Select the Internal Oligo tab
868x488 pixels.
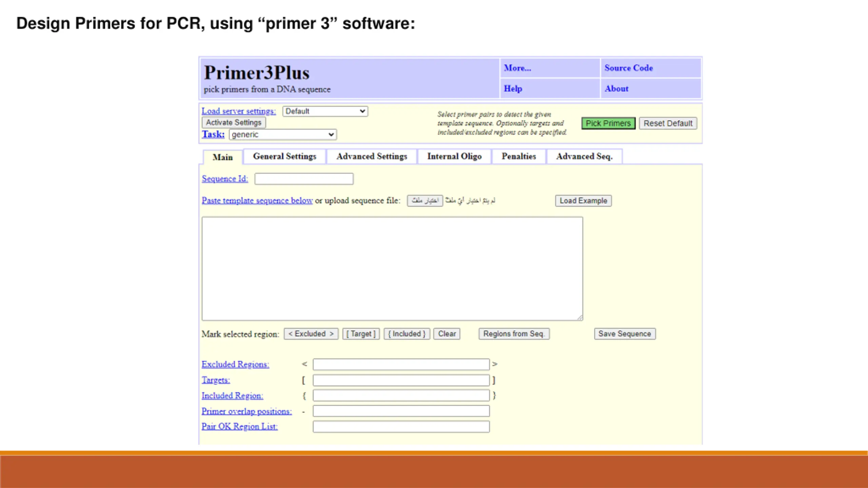coord(454,157)
